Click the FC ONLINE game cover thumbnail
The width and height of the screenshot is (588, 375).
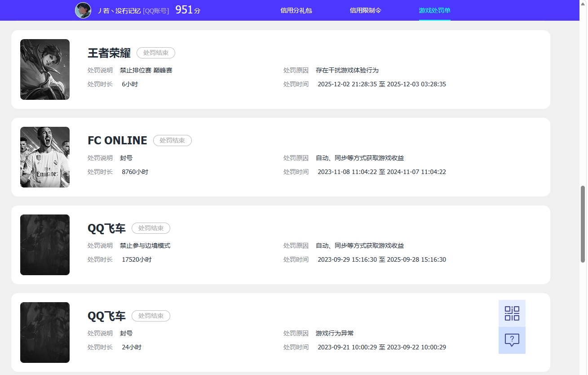[x=45, y=157]
